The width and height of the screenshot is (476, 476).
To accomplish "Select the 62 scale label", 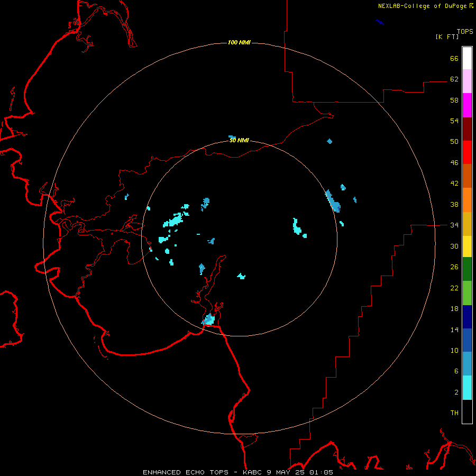I will coord(454,79).
